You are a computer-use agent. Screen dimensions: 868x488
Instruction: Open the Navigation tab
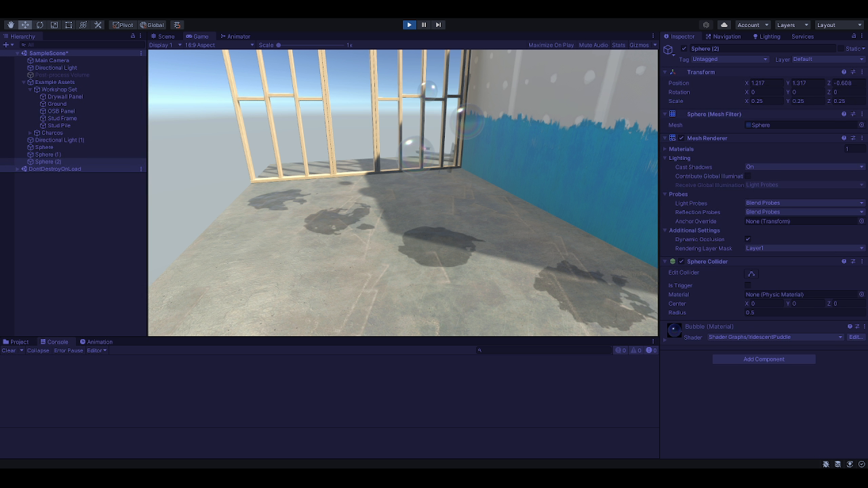click(722, 37)
